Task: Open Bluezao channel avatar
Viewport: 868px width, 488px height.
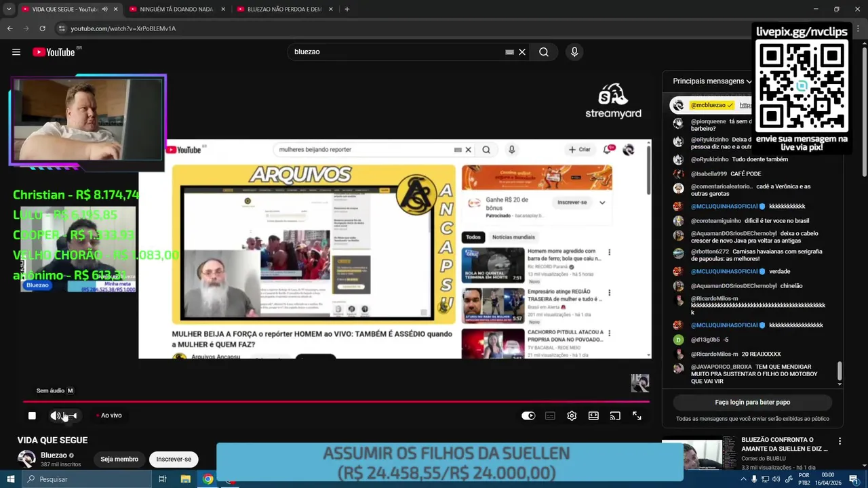Action: [x=26, y=459]
